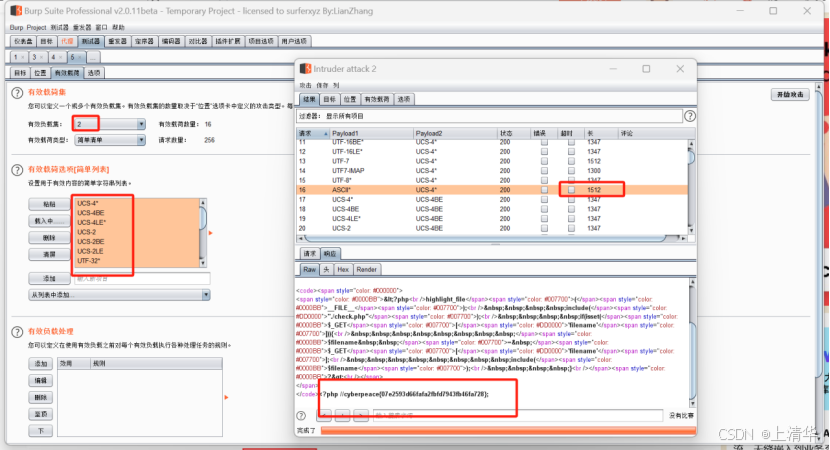Image resolution: width=830 pixels, height=450 pixels.
Task: Tick the 错误 error checkbox in request row 12
Action: [x=544, y=151]
